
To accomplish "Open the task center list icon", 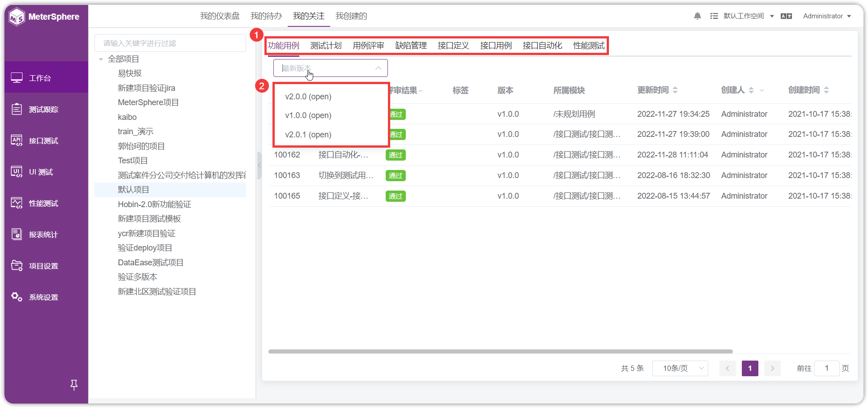I will tap(714, 16).
